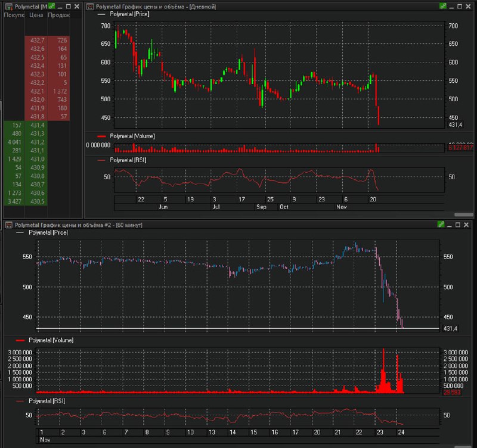Click the 3 427 buy volume cell

point(14,201)
